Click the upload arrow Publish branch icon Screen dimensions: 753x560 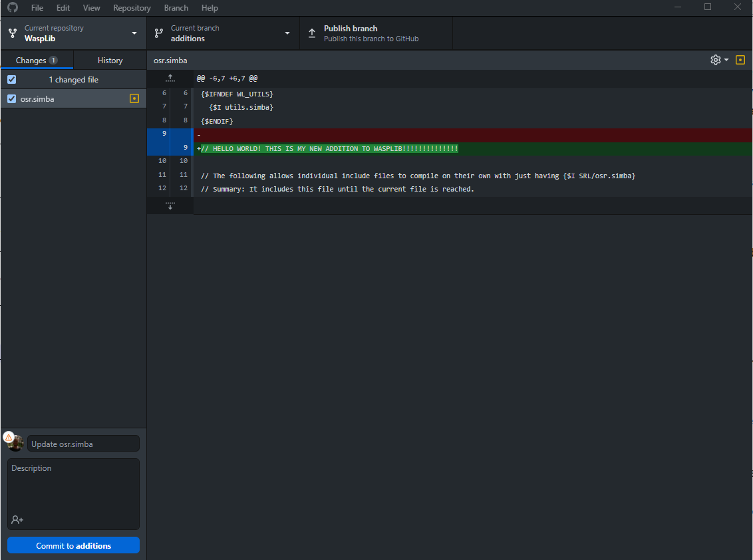(x=312, y=33)
